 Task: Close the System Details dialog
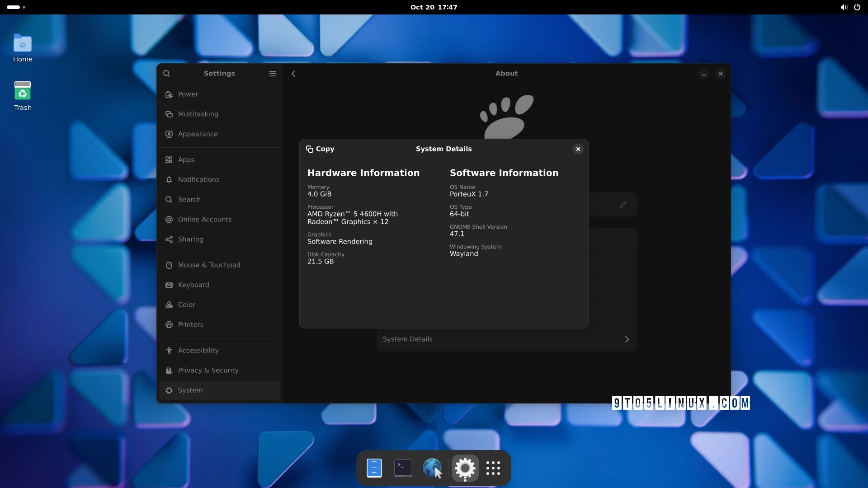click(x=578, y=149)
